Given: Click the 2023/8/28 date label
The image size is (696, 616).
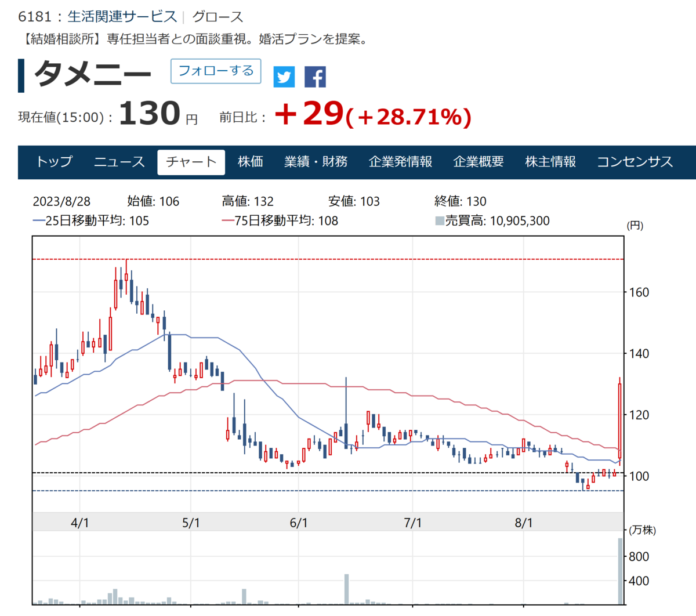Looking at the screenshot, I should tap(61, 201).
